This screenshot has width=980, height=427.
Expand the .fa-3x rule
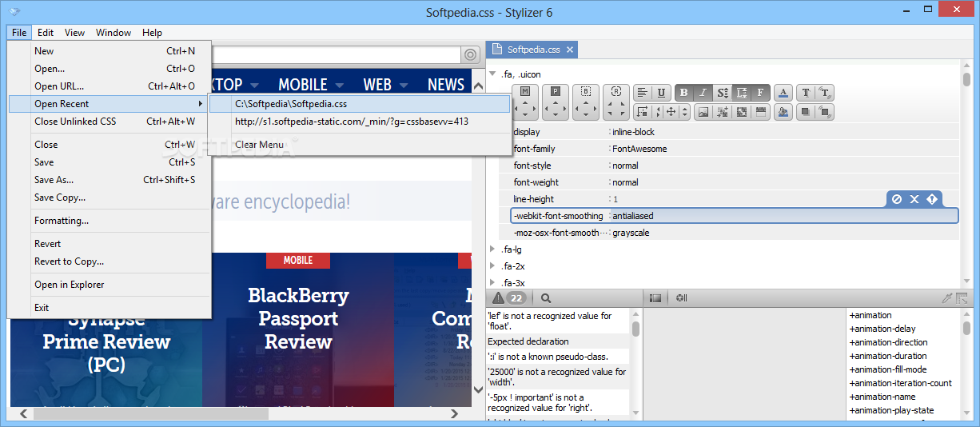tap(492, 283)
